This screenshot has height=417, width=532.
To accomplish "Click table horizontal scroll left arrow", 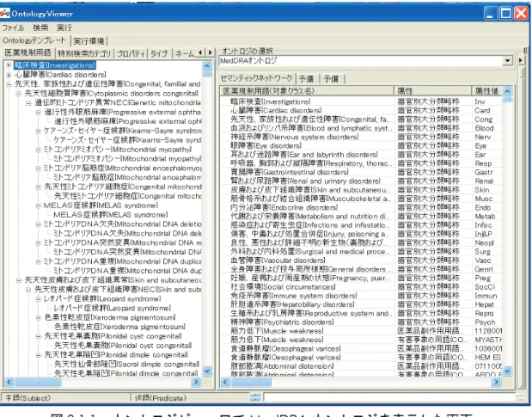I will (x=225, y=382).
